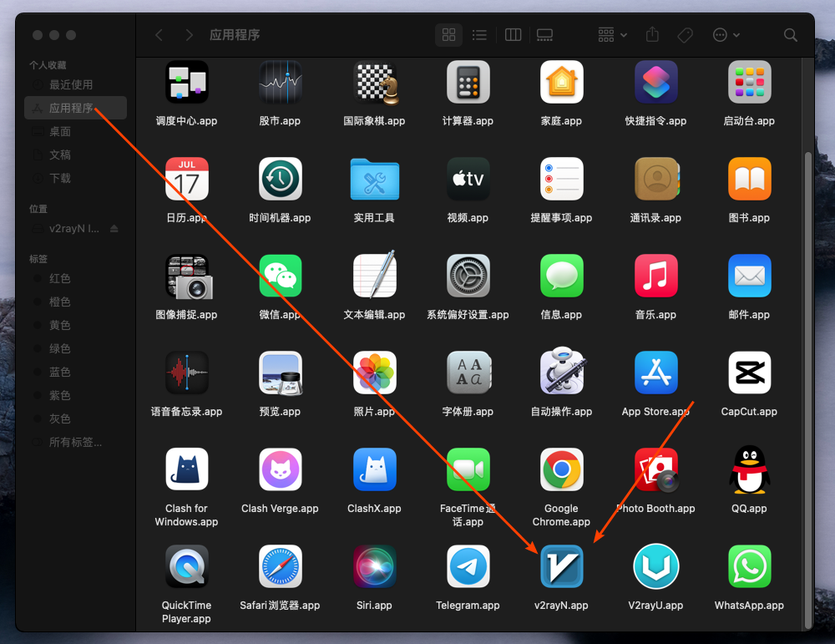This screenshot has width=835, height=644.
Task: Open the 实用工具 folder
Action: 374,180
